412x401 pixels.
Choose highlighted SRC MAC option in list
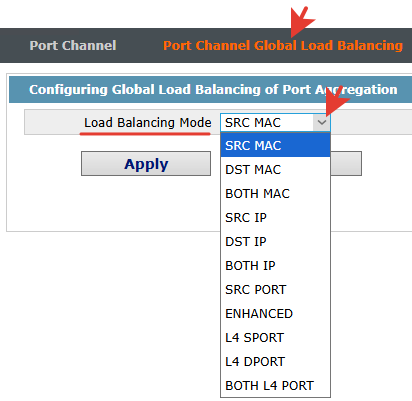[x=275, y=145]
